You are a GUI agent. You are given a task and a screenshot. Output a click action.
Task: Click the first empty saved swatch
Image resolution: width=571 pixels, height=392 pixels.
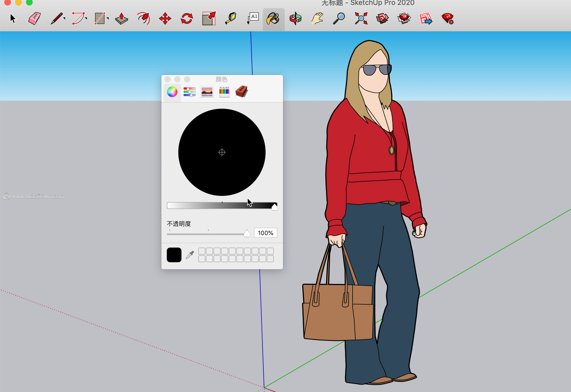202,251
